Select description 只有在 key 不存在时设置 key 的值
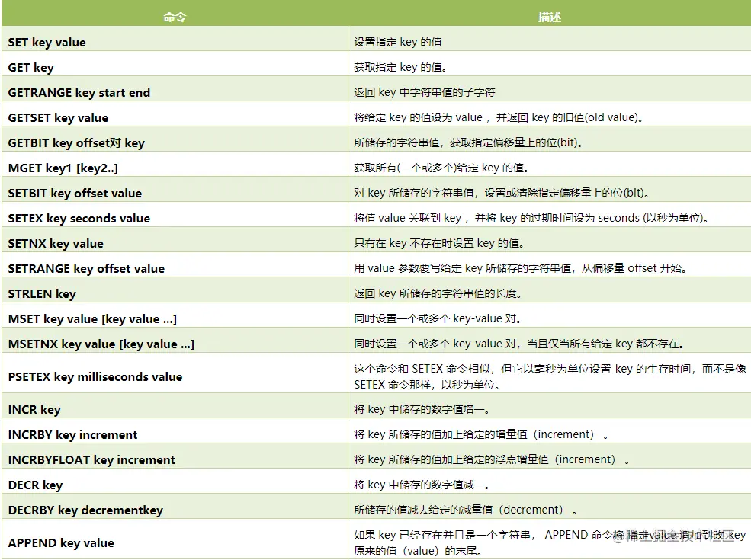The image size is (751, 560). (x=439, y=243)
